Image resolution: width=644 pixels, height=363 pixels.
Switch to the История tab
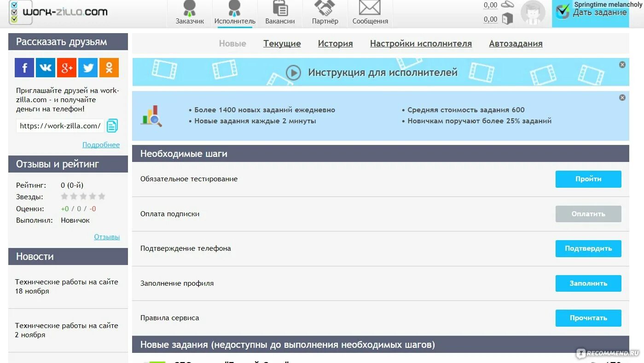336,44
